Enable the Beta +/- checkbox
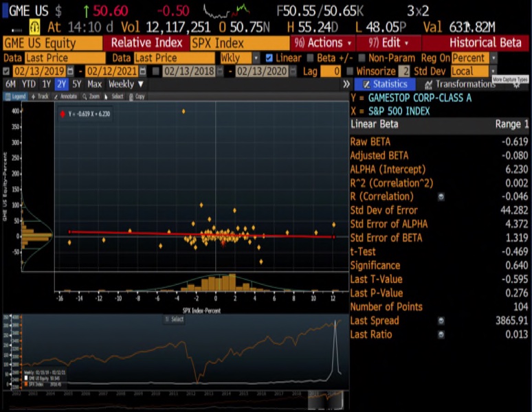The height and width of the screenshot is (412, 532). tap(311, 58)
